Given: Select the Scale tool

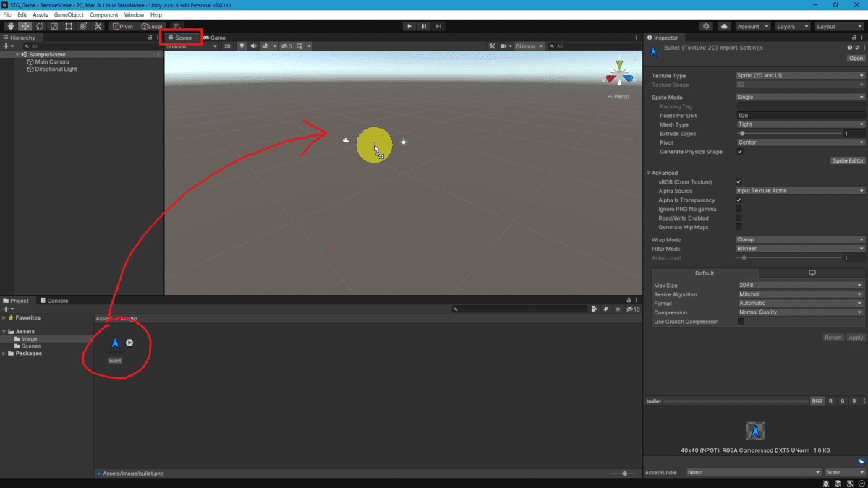Looking at the screenshot, I should (x=54, y=26).
